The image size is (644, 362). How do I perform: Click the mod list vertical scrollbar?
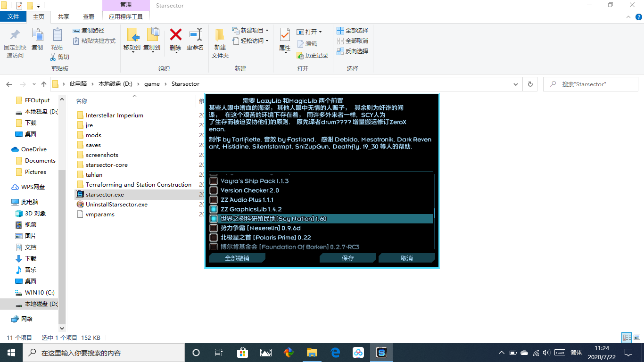click(x=434, y=213)
